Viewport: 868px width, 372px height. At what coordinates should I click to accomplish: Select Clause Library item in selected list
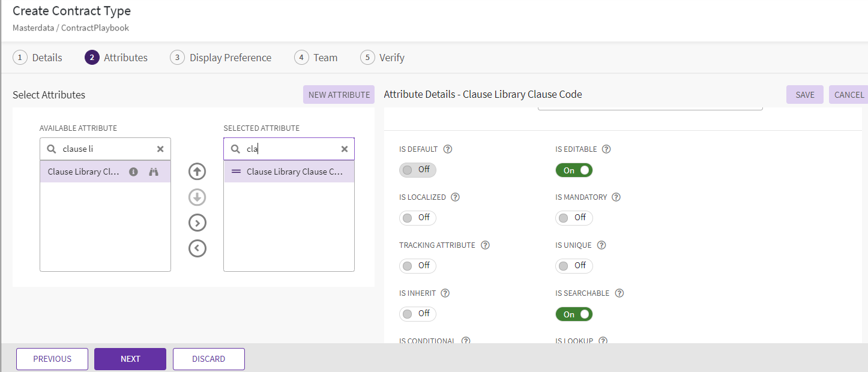coord(294,172)
